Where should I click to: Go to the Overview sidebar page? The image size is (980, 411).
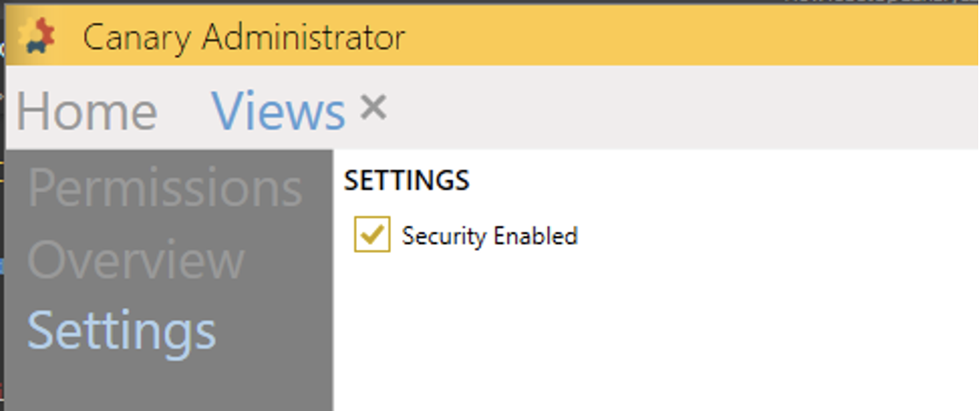pos(136,259)
